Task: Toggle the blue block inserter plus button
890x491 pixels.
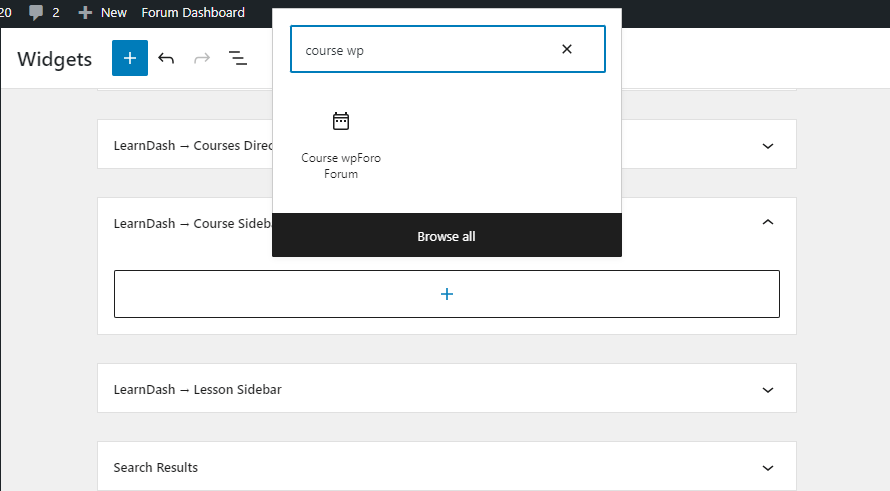Action: pos(130,59)
